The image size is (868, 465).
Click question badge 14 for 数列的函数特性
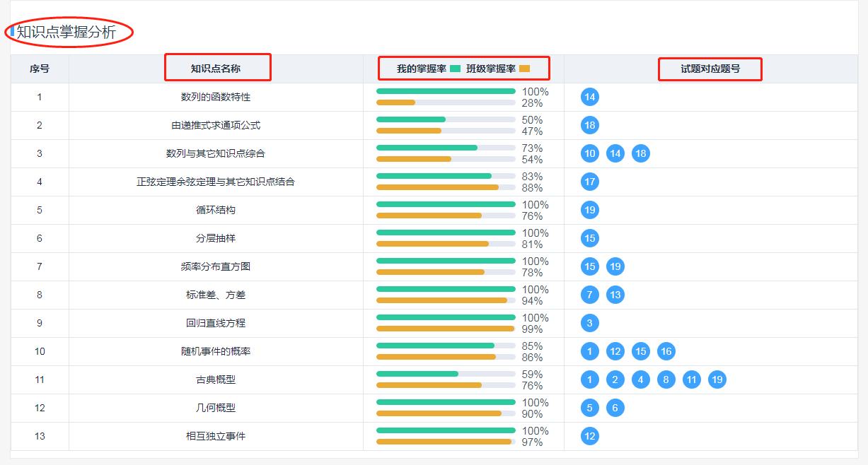click(589, 96)
